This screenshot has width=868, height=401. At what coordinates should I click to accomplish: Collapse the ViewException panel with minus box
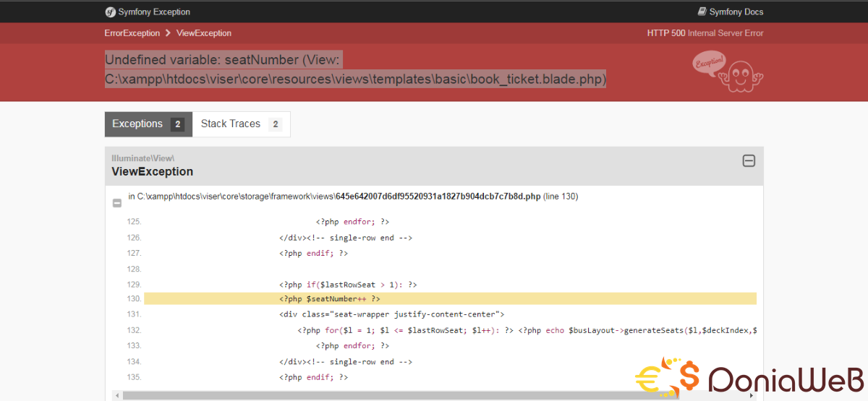tap(749, 161)
